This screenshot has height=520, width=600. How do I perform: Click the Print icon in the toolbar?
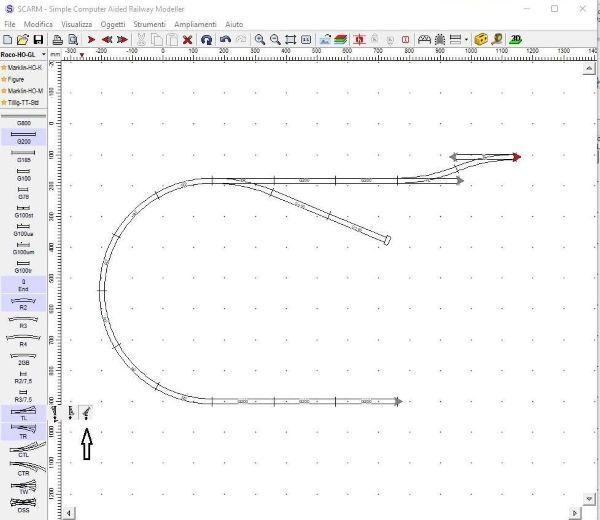(x=58, y=39)
